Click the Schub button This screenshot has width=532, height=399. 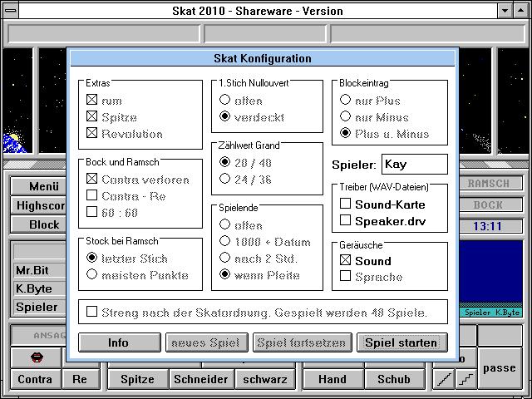point(395,379)
